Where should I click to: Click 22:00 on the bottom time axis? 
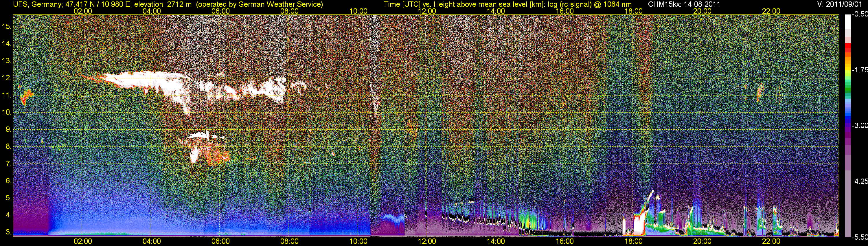tap(771, 241)
